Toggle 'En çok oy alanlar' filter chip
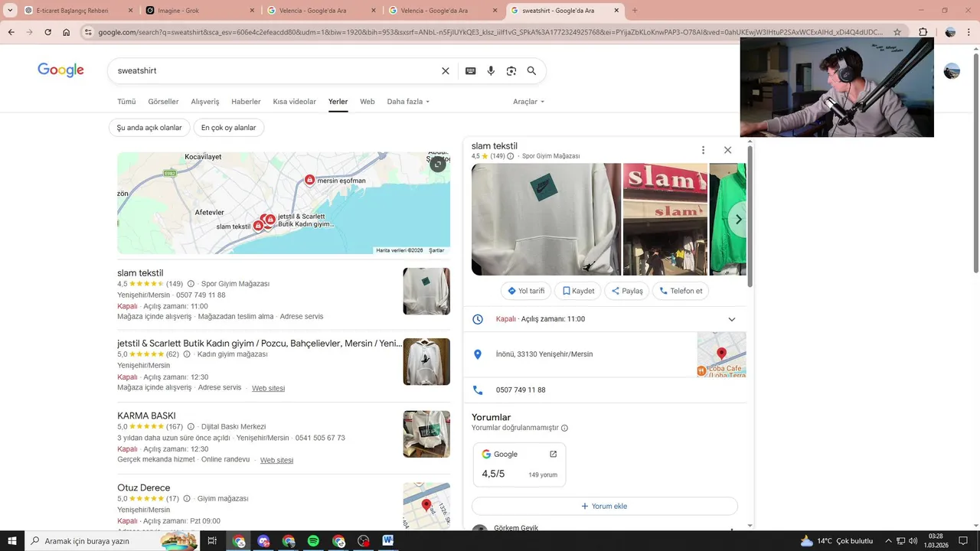The width and height of the screenshot is (980, 551). pyautogui.click(x=228, y=128)
